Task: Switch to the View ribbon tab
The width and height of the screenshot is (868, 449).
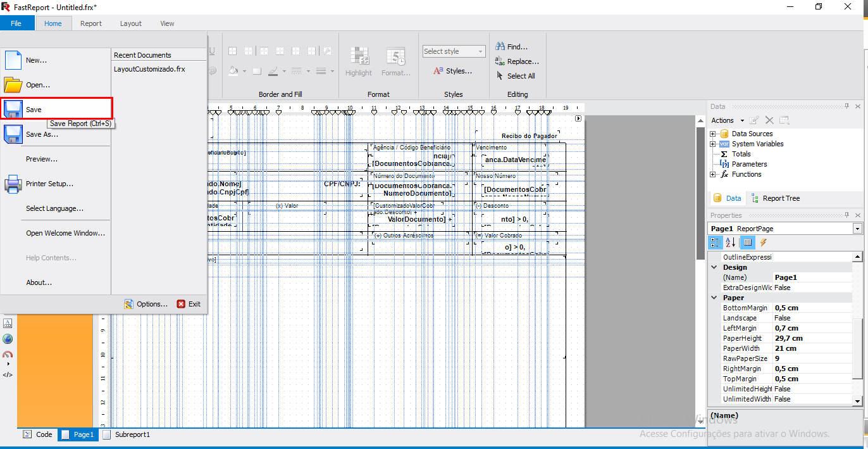Action: click(x=167, y=23)
